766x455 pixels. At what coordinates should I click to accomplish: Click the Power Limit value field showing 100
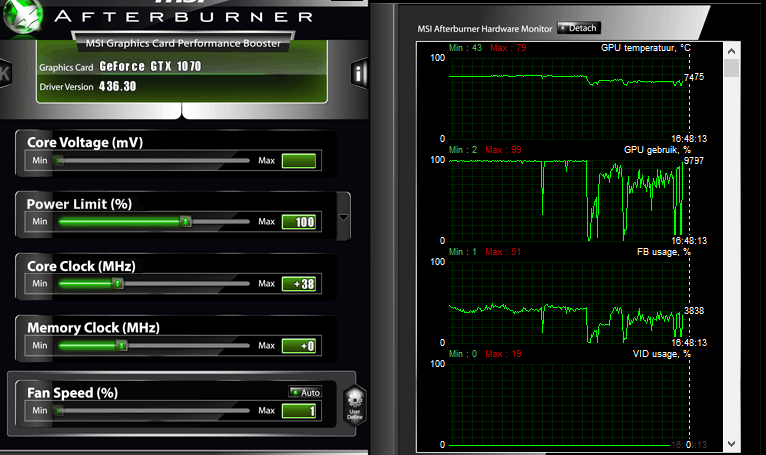[299, 222]
